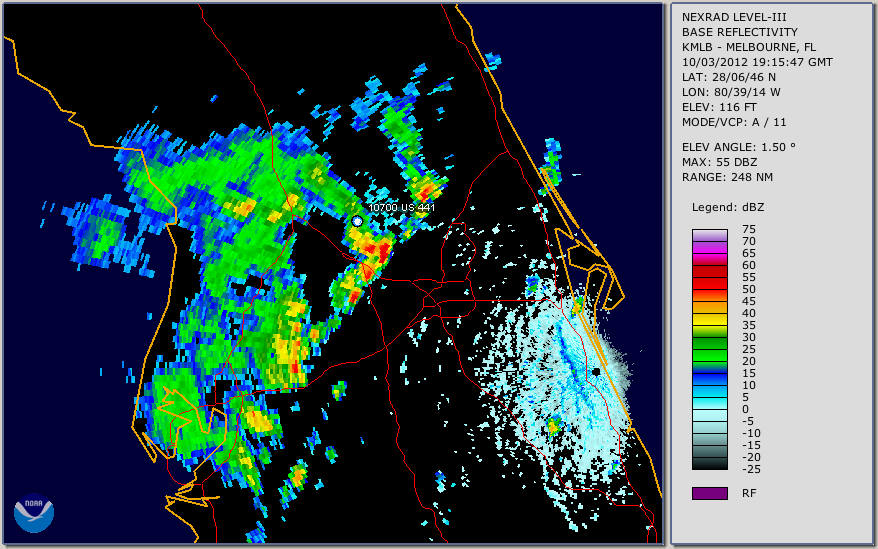Click the "LON: 80/39/14 W" text

(x=731, y=92)
